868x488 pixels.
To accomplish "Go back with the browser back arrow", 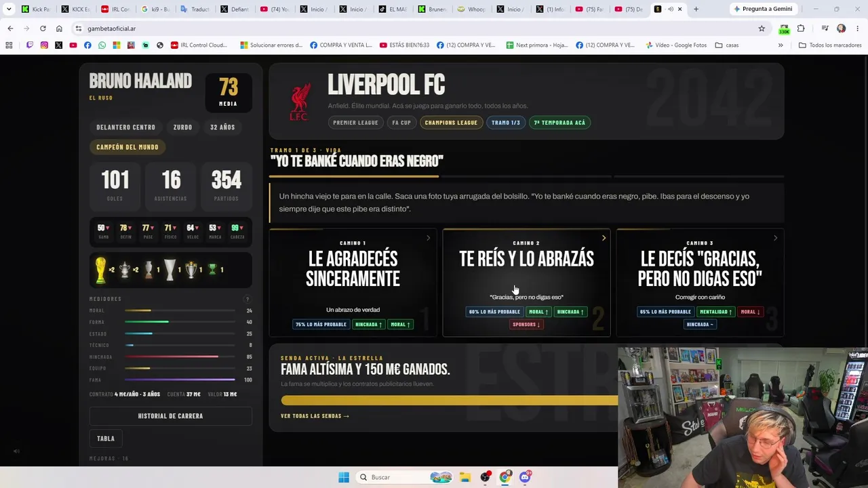I will [x=10, y=28].
